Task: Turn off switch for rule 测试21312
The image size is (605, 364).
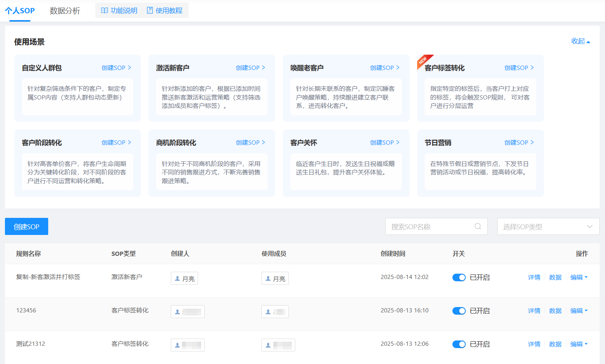Action: pyautogui.click(x=459, y=344)
